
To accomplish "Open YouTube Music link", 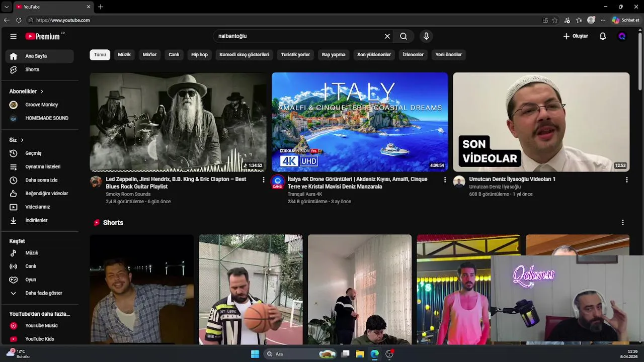I will (40, 326).
